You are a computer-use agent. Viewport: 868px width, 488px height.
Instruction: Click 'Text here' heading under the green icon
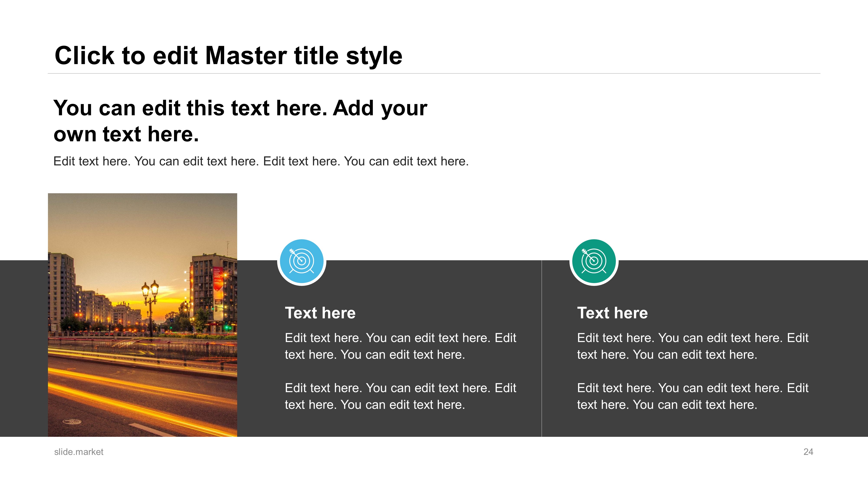[612, 313]
